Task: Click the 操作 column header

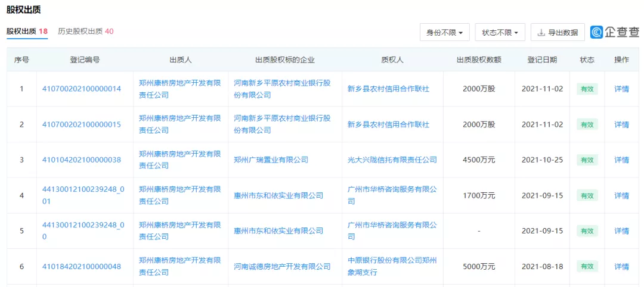Action: coord(621,60)
